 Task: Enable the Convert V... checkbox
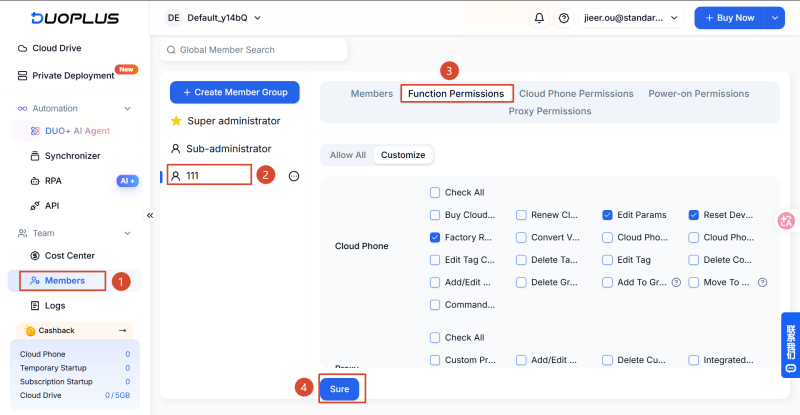[x=521, y=237]
